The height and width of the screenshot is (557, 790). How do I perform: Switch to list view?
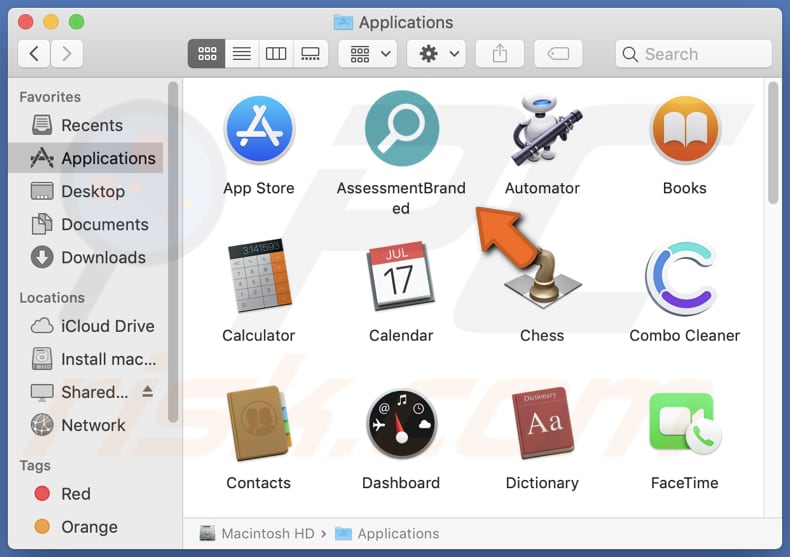242,53
